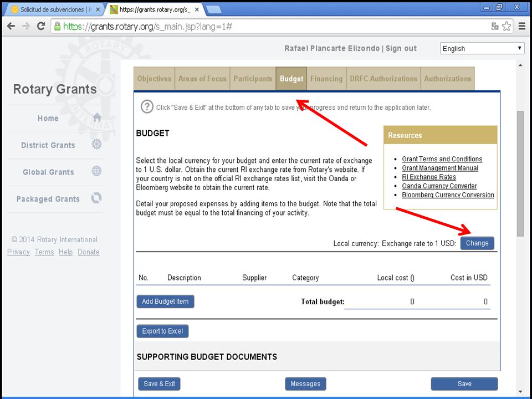Image resolution: width=532 pixels, height=399 pixels.
Task: Click the translate page icon in address bar
Action: pyautogui.click(x=495, y=26)
